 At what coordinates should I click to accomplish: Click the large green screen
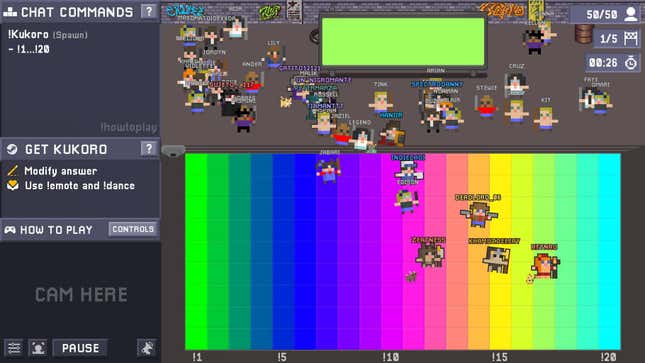point(403,42)
